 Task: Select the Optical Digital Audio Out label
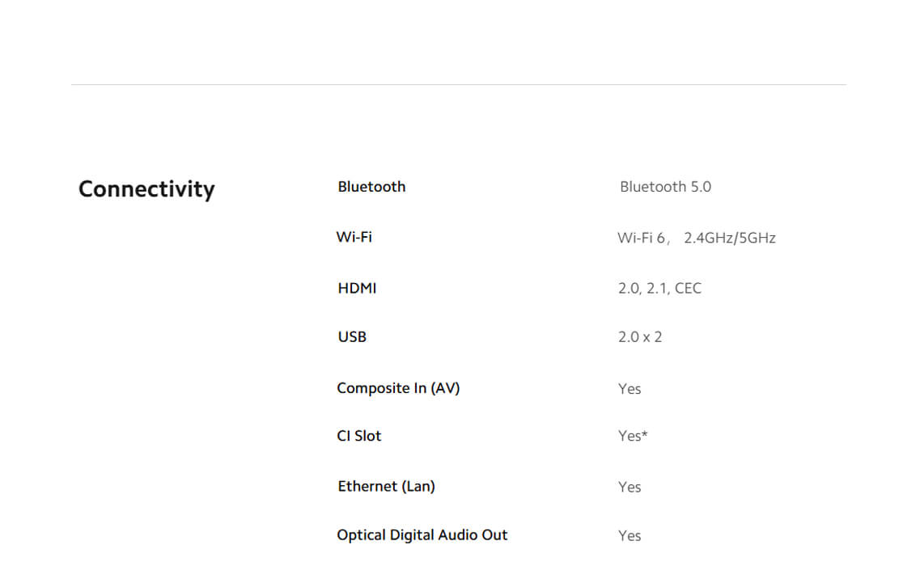point(422,534)
